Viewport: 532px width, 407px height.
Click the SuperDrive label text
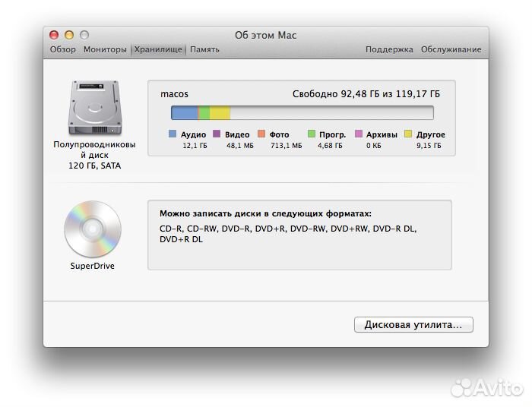tap(92, 266)
